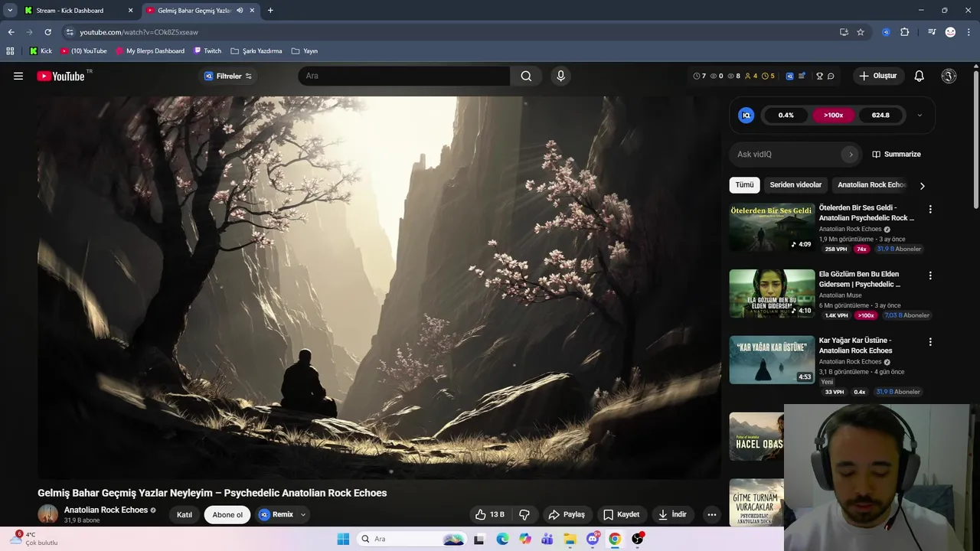Viewport: 980px width, 551px height.
Task: Click the blue vidIQ scorecard logo
Action: pos(746,115)
